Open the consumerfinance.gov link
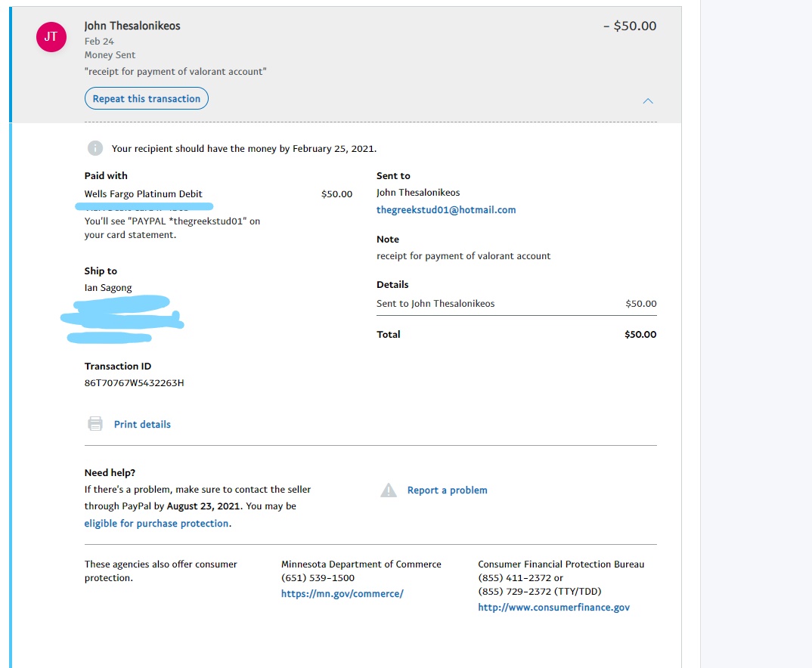812x668 pixels. (x=553, y=607)
